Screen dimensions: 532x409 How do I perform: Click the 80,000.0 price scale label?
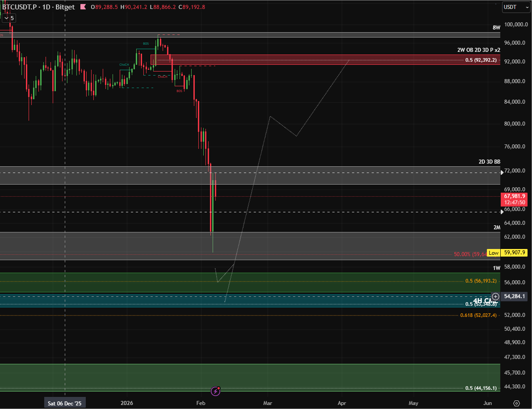515,124
